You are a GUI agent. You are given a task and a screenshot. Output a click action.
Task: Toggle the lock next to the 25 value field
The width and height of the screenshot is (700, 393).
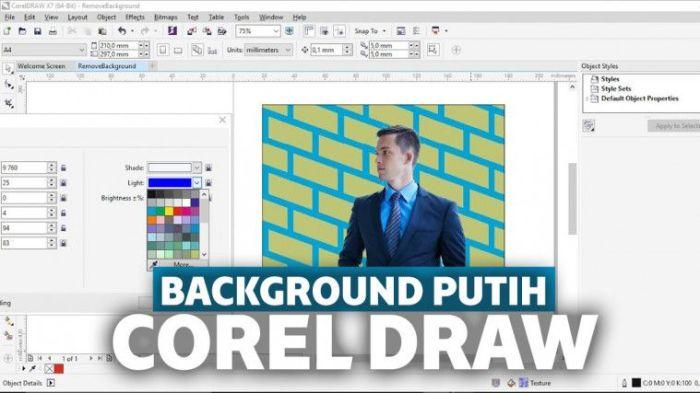63,183
